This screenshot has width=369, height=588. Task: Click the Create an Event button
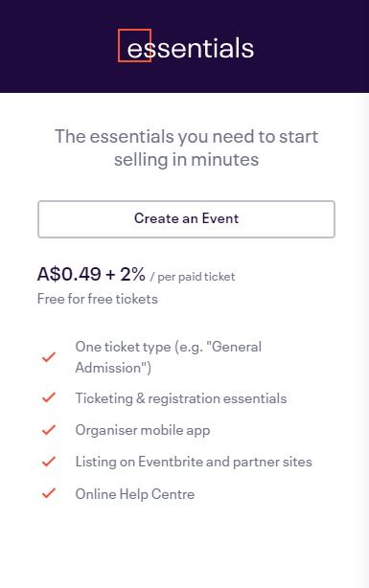click(186, 219)
